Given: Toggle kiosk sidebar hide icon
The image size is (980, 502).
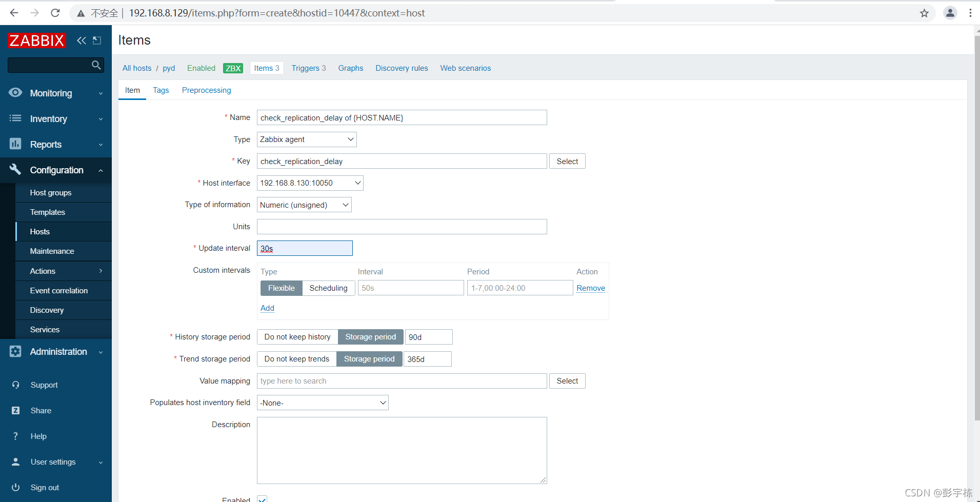Looking at the screenshot, I should 97,41.
